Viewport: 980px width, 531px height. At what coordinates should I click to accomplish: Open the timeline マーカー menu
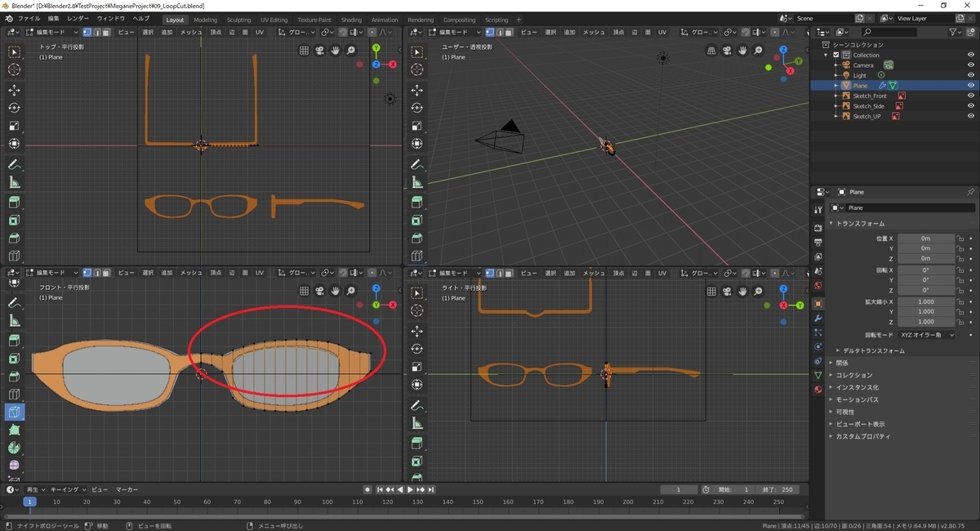click(x=126, y=489)
